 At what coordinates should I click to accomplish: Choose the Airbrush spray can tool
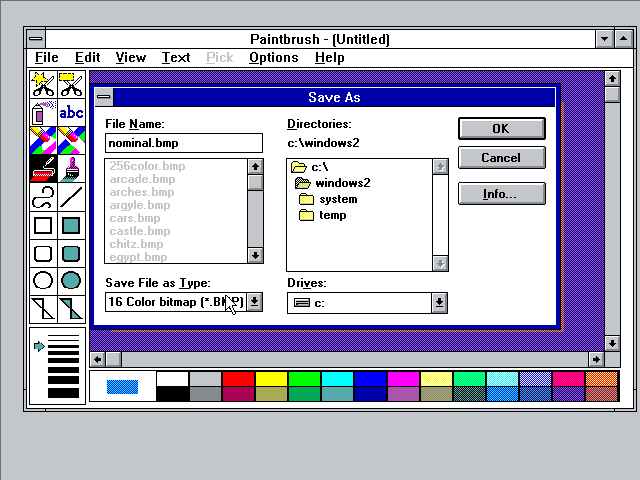[x=43, y=112]
